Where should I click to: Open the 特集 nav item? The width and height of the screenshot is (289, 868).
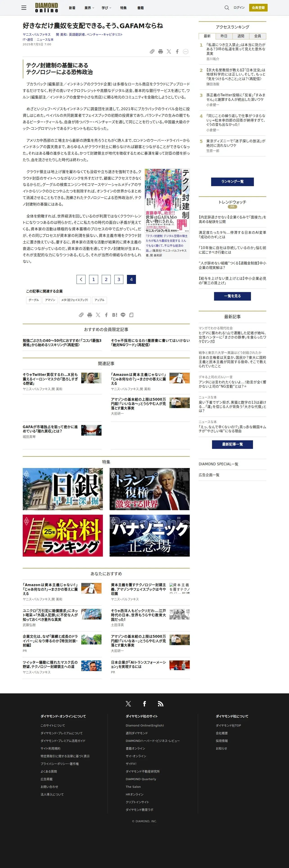(x=124, y=8)
